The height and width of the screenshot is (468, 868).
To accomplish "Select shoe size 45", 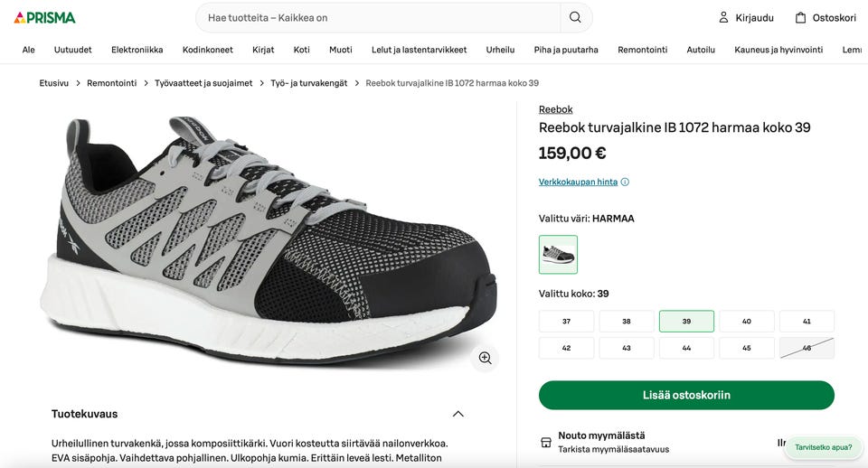I will [746, 348].
